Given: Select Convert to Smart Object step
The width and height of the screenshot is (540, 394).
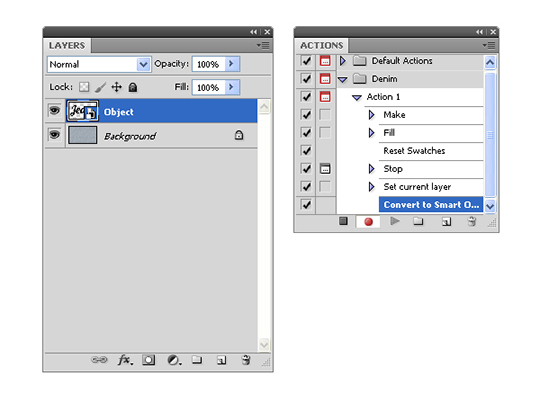Looking at the screenshot, I should 431,205.
